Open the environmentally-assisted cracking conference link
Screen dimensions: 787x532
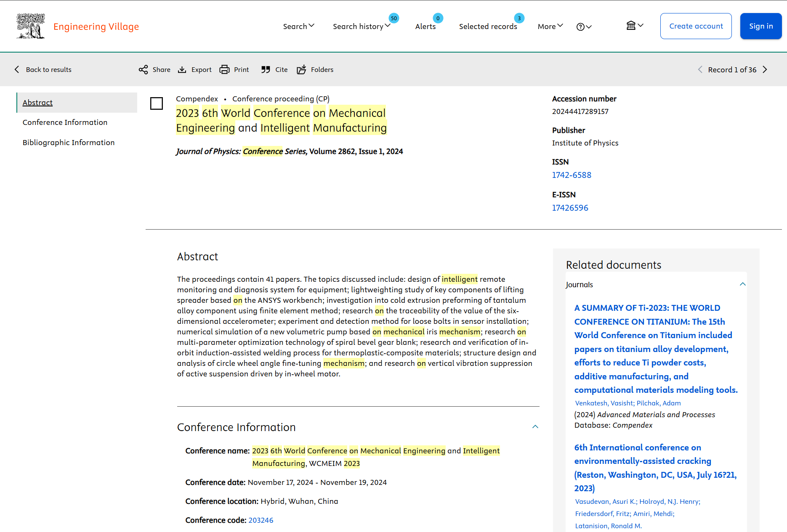655,468
